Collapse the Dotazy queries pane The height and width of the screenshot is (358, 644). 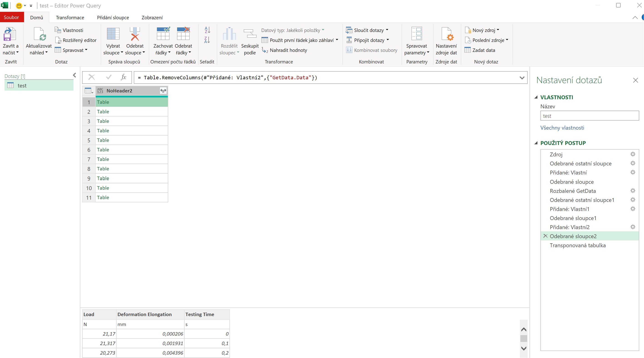point(75,75)
